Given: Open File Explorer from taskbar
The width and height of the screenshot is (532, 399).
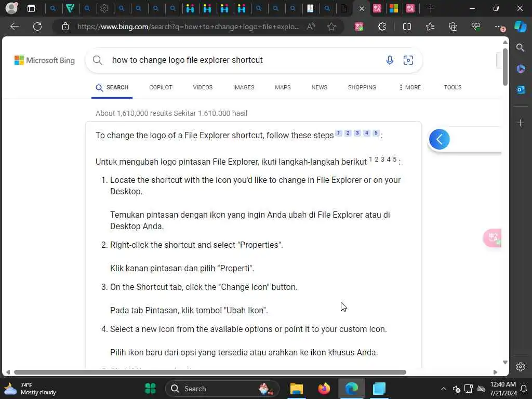Looking at the screenshot, I should pyautogui.click(x=296, y=389).
